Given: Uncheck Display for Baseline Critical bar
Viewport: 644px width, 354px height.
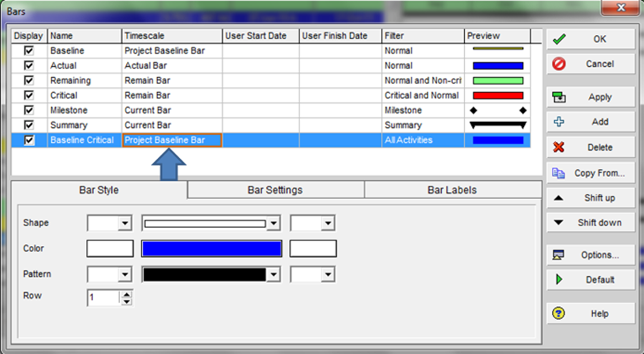Looking at the screenshot, I should tap(29, 140).
